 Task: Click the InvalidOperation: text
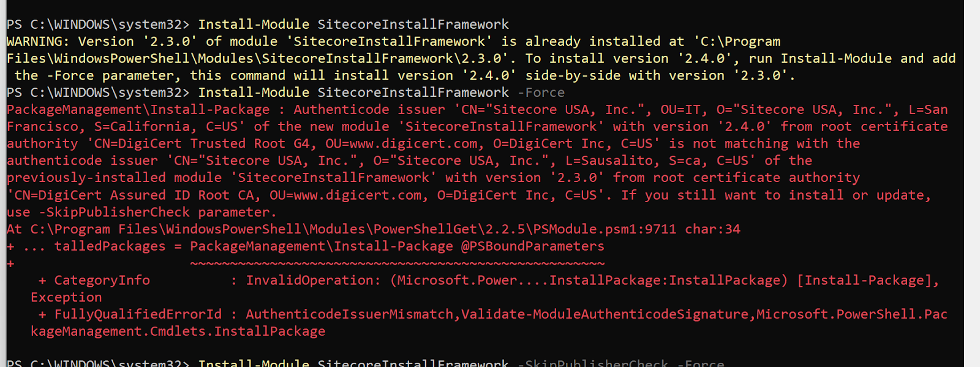(x=314, y=281)
